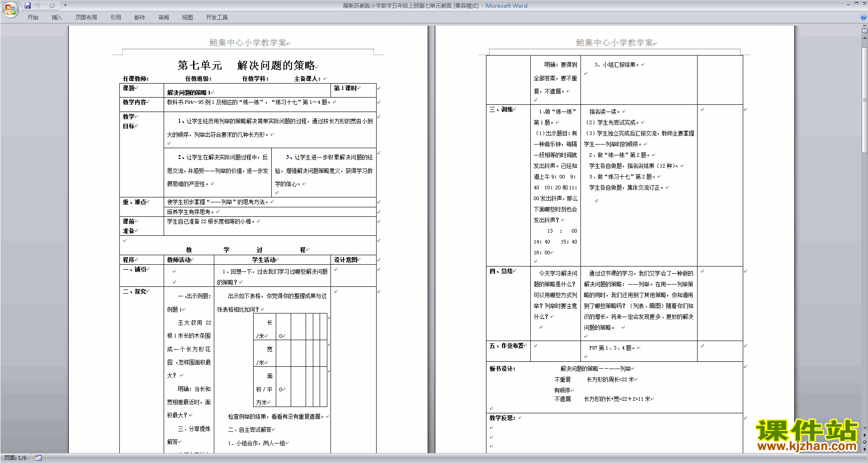Click the 任课教师: label
The width and height of the screenshot is (868, 463).
tap(136, 79)
